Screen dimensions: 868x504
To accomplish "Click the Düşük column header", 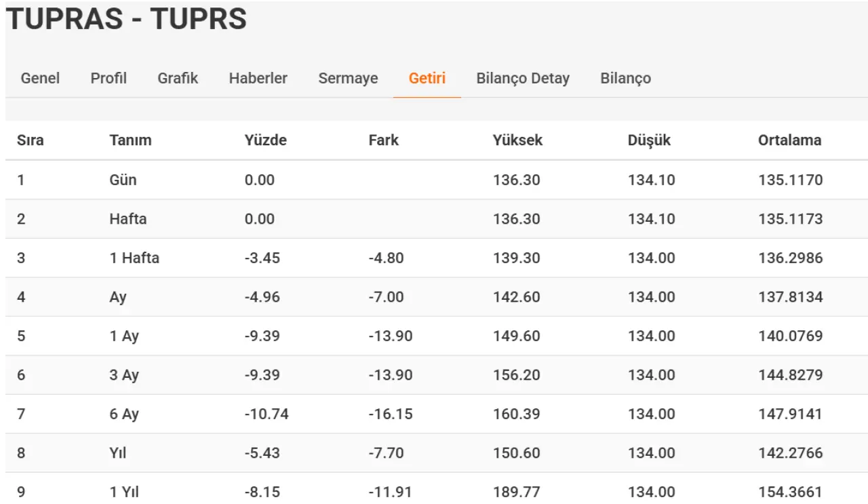I will (x=649, y=140).
